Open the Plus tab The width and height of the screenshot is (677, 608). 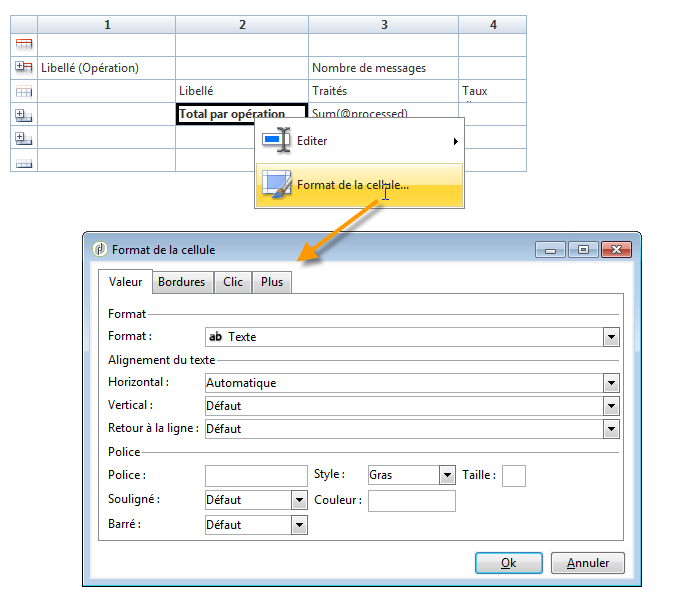pos(272,282)
